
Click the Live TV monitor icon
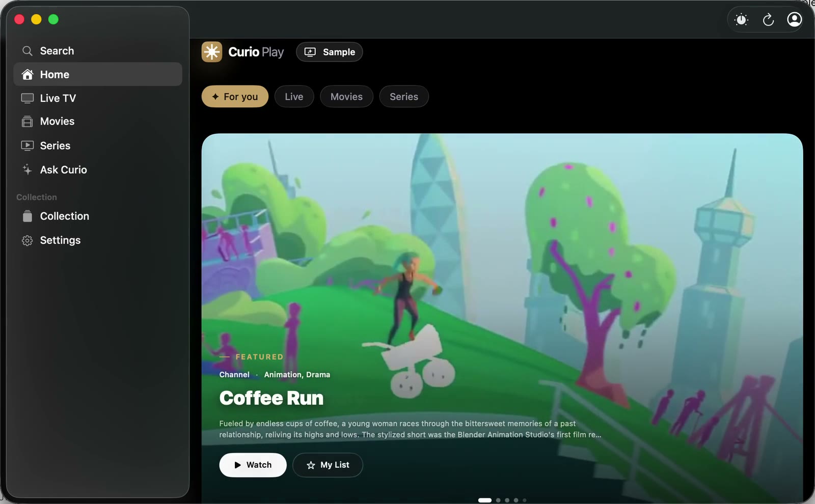click(x=28, y=98)
